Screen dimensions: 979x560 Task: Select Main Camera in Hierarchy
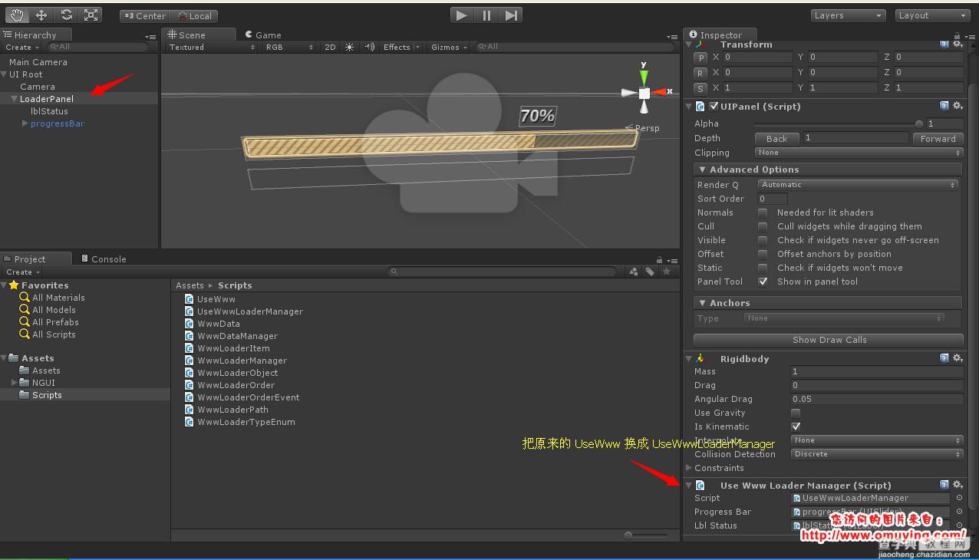(38, 62)
